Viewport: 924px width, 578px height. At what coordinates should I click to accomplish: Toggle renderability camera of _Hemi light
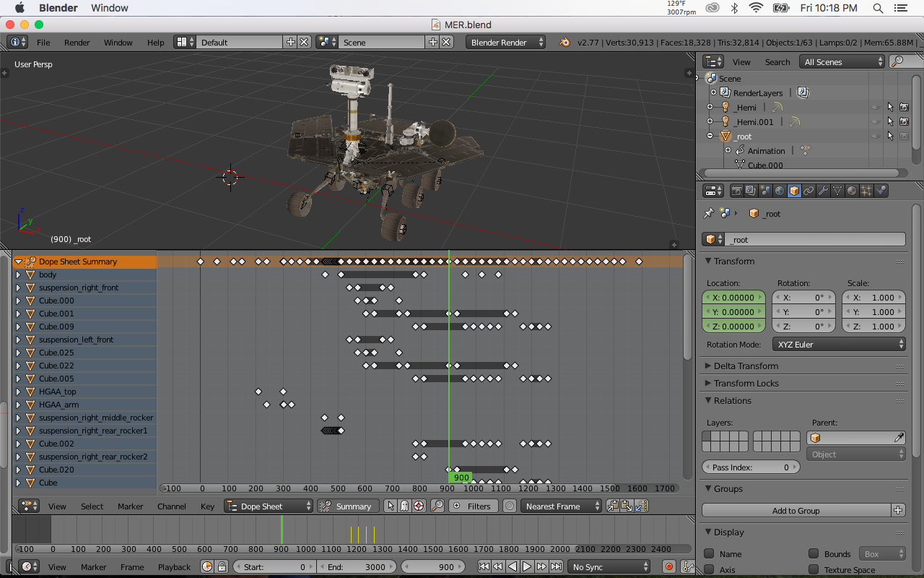[x=905, y=108]
